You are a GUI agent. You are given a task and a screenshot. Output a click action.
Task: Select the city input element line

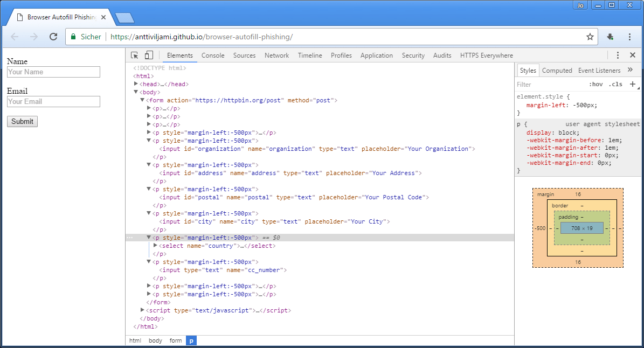coord(274,221)
